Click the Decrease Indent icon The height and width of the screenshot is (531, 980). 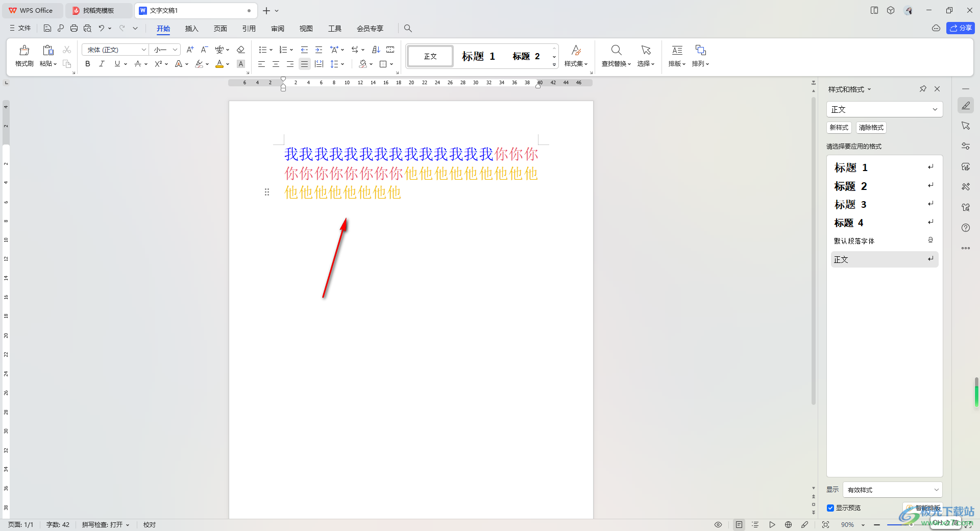304,50
